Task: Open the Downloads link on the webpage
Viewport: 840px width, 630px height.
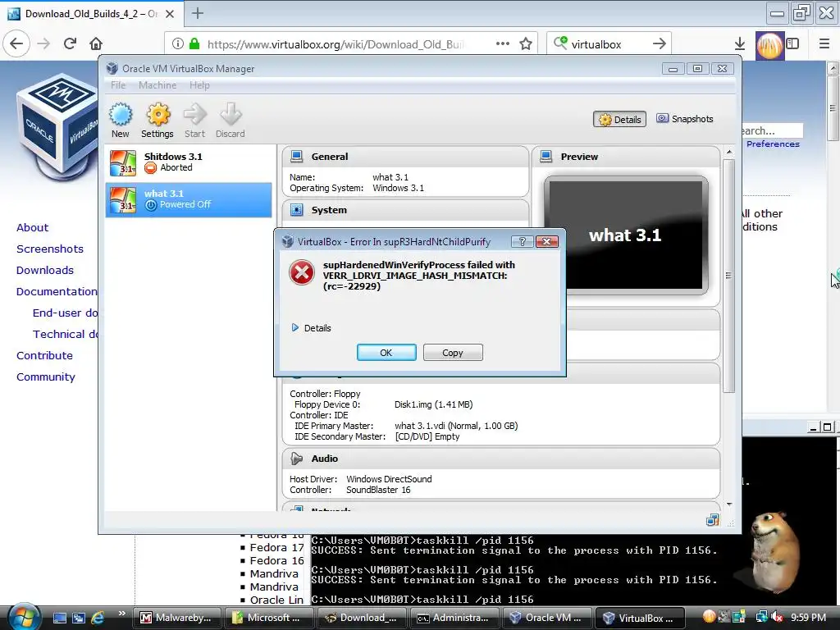Action: pyautogui.click(x=45, y=271)
